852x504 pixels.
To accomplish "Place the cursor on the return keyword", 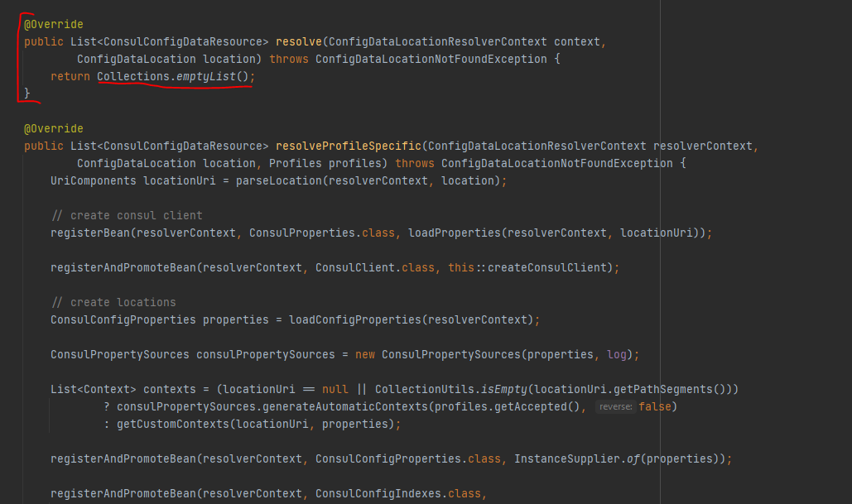I will point(70,77).
